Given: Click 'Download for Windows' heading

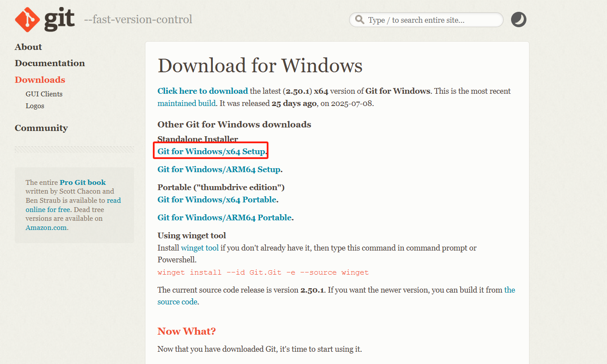Looking at the screenshot, I should (260, 66).
